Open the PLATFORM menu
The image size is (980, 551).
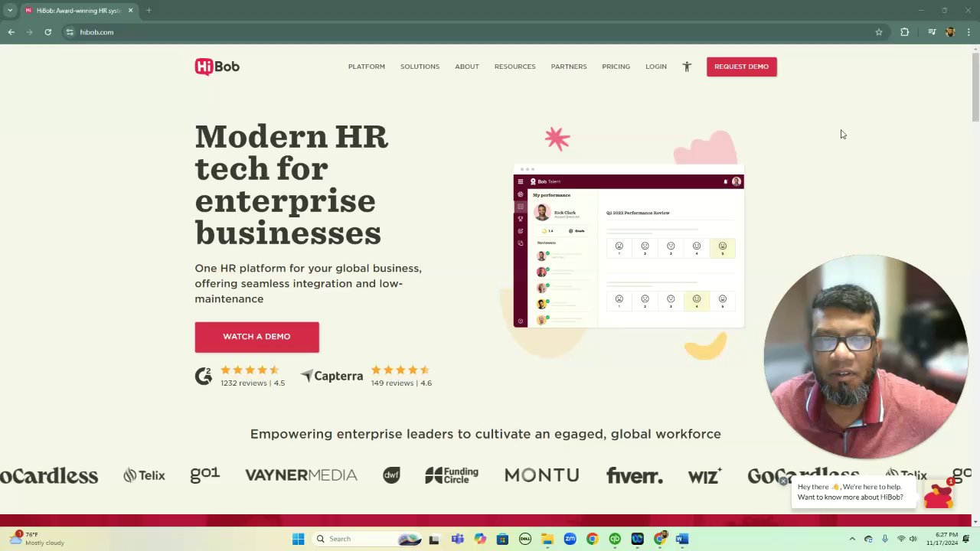click(x=367, y=67)
